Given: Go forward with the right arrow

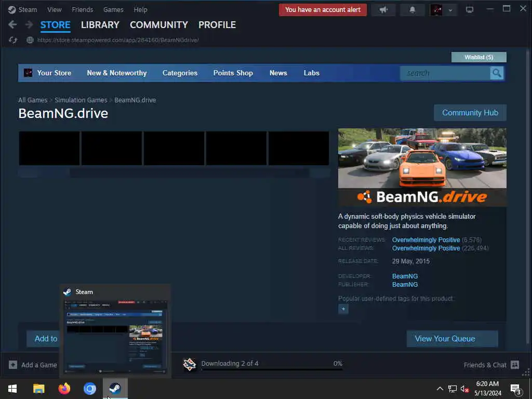Looking at the screenshot, I should [x=29, y=25].
